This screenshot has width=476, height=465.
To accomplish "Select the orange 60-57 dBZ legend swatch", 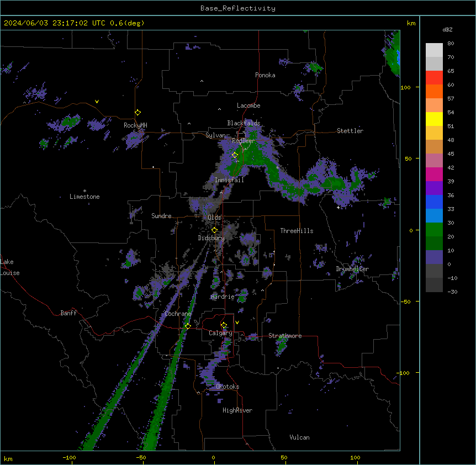I will point(434,91).
